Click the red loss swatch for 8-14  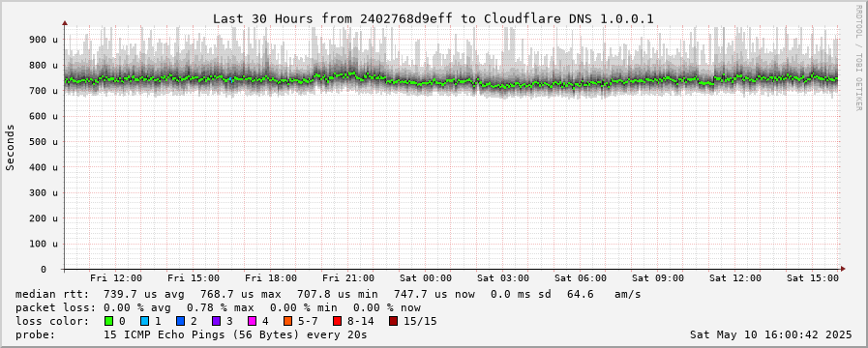point(337,321)
